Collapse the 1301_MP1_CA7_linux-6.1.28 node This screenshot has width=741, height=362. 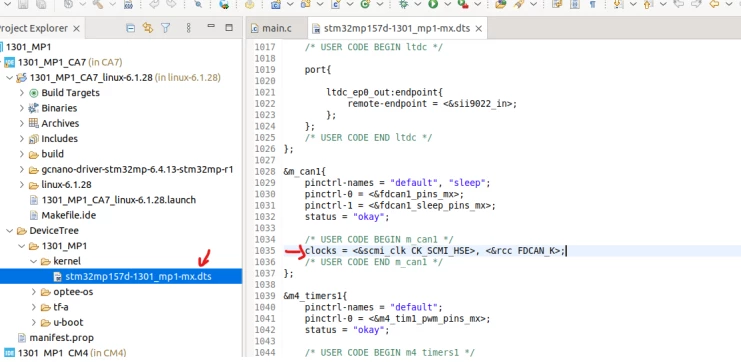tap(9, 78)
